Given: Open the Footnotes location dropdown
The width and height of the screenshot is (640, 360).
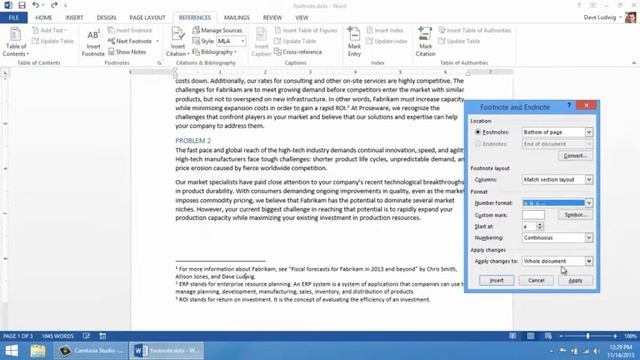Looking at the screenshot, I should point(589,132).
